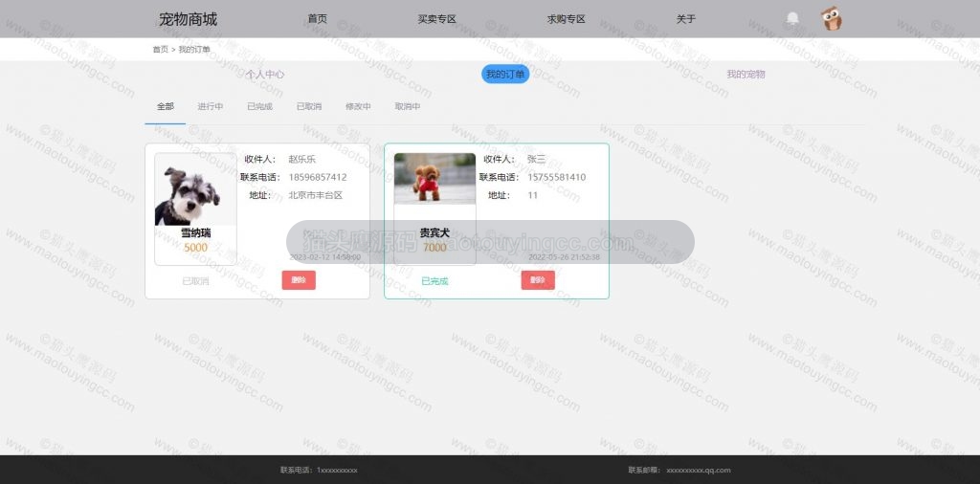
Task: Click the timestamp 2022-05-26 21:52:38
Action: (x=565, y=256)
